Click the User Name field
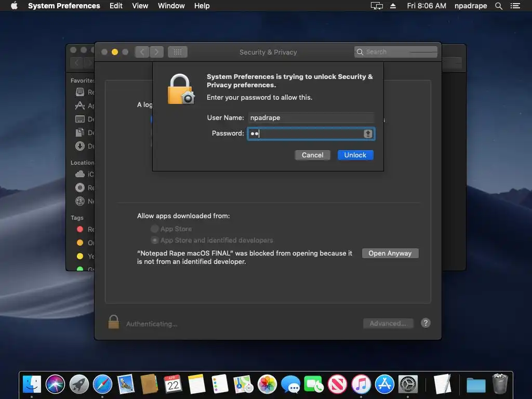The height and width of the screenshot is (399, 532). pyautogui.click(x=311, y=118)
